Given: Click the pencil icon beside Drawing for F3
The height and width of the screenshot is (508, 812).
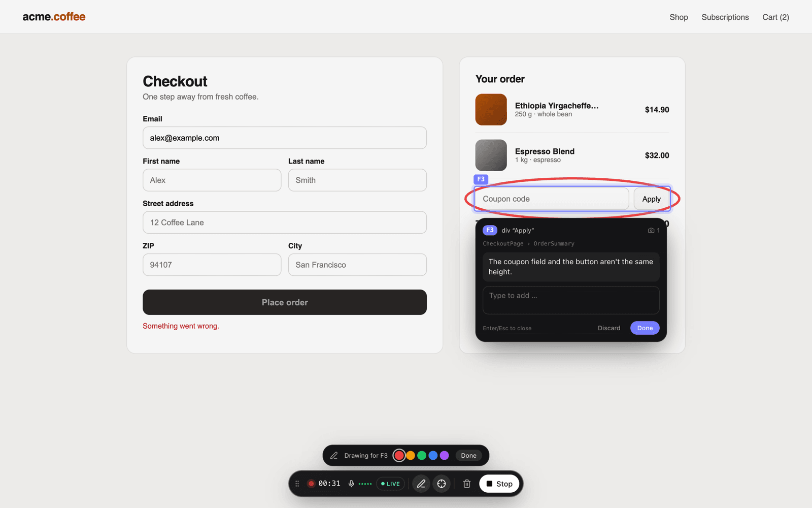Looking at the screenshot, I should pyautogui.click(x=334, y=456).
